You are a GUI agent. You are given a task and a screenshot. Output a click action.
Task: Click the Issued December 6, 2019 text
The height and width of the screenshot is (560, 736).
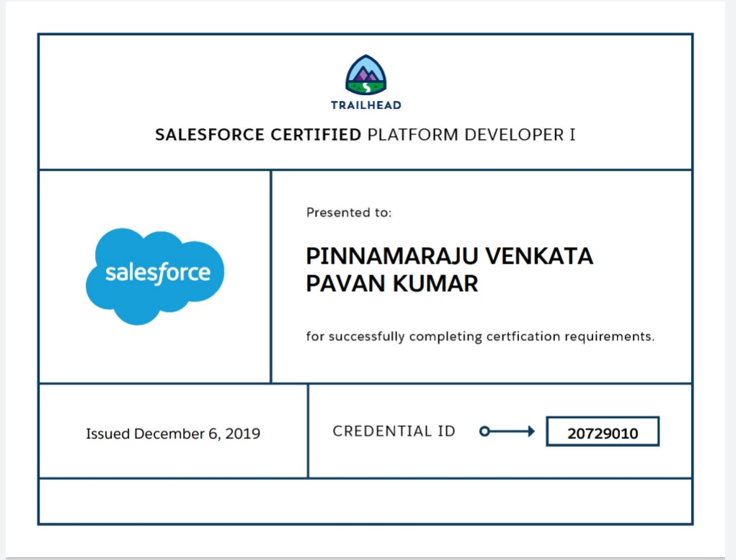pos(174,433)
